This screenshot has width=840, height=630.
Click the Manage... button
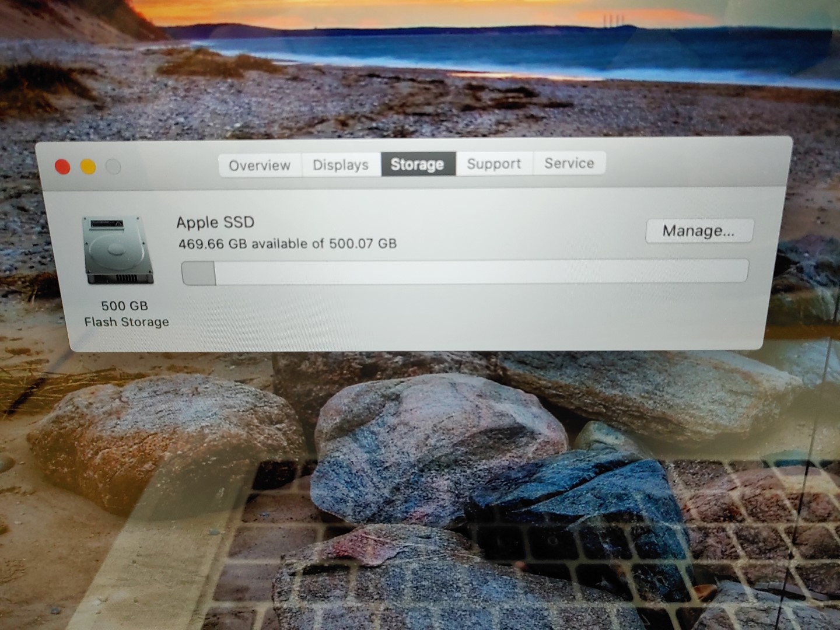tap(699, 231)
